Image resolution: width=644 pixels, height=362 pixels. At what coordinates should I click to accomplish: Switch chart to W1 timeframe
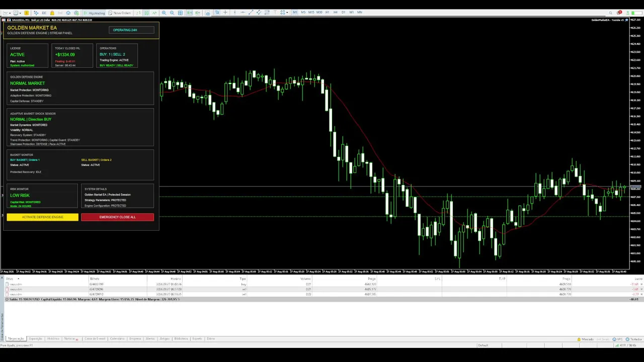(351, 12)
